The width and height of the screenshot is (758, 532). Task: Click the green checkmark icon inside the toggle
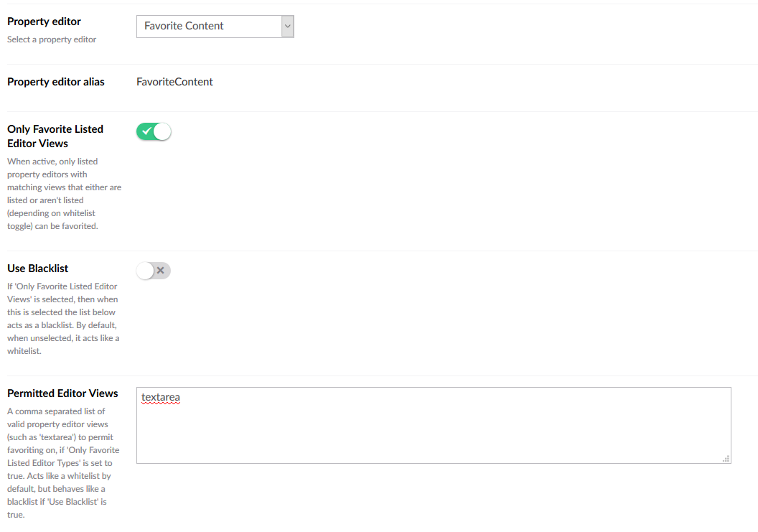coord(146,131)
